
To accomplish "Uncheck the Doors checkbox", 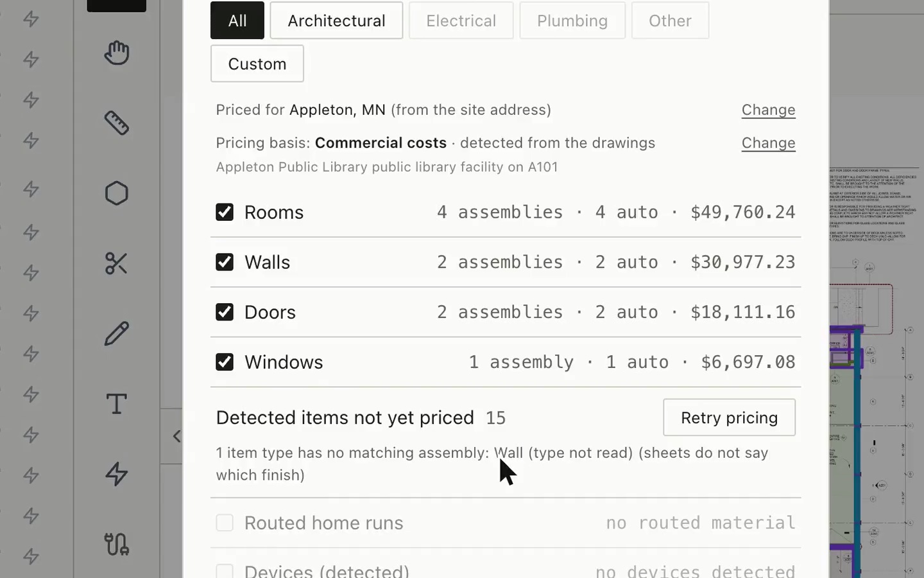I will pyautogui.click(x=225, y=311).
